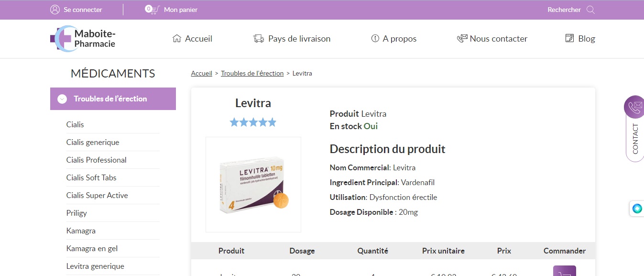Screen dimensions: 644x276
Task: Open the Pays de livraison menu
Action: (292, 39)
